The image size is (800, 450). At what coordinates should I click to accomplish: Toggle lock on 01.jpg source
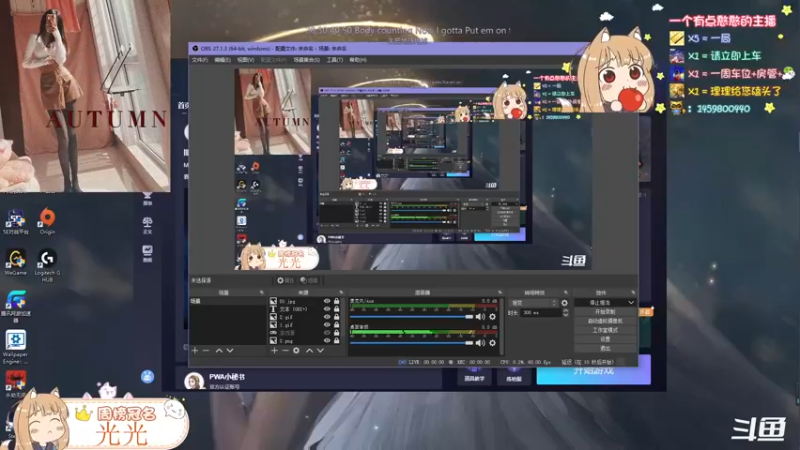click(336, 301)
